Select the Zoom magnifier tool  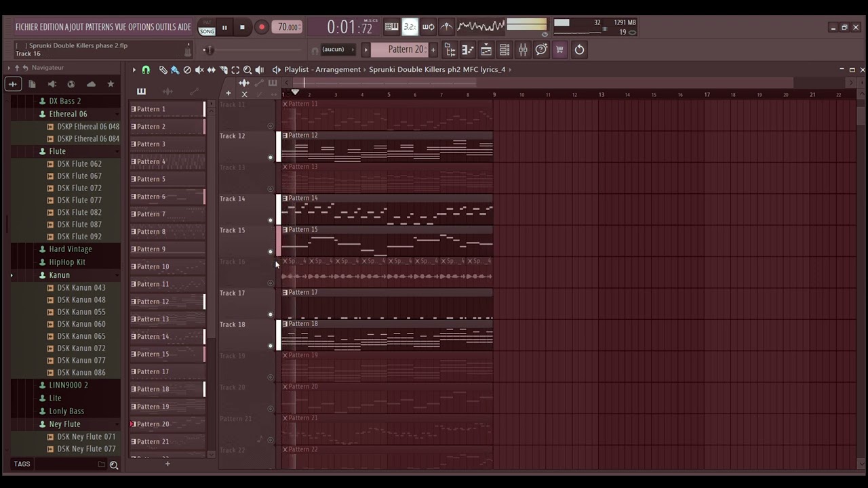point(248,70)
